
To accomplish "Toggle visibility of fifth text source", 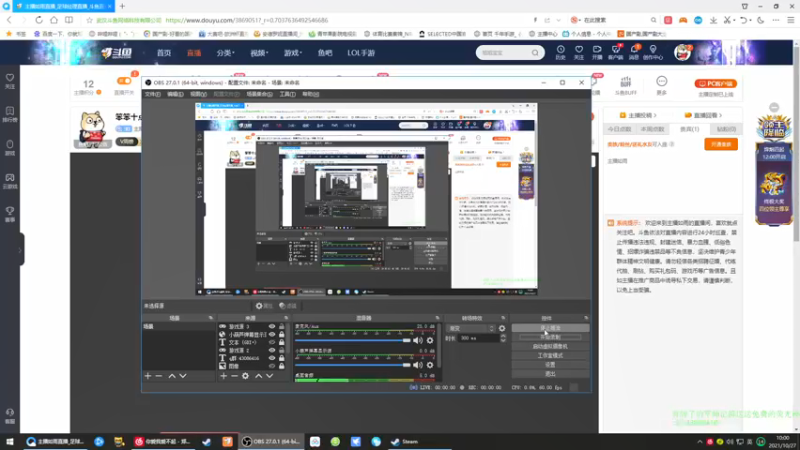I will tap(272, 358).
